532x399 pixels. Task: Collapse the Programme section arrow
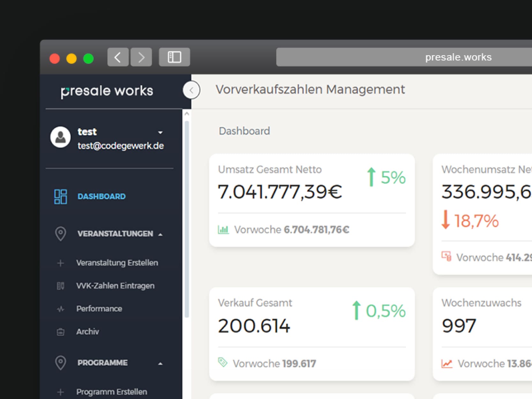point(161,364)
